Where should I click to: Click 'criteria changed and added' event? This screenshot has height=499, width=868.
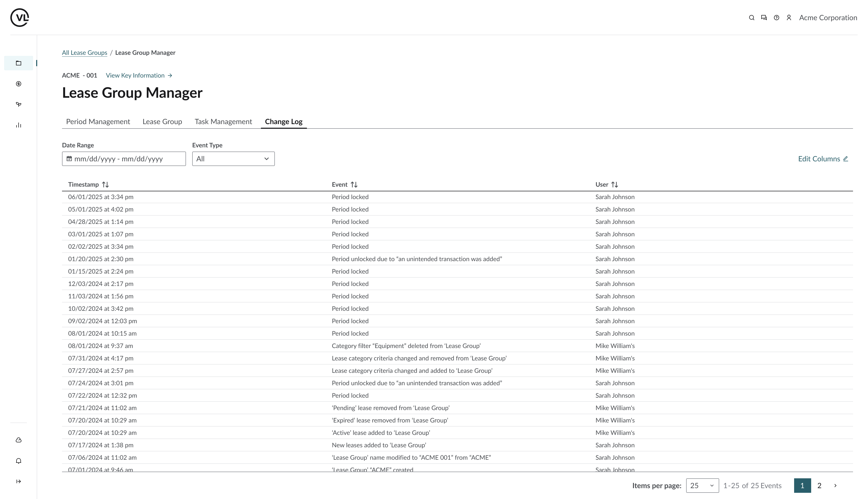412,371
